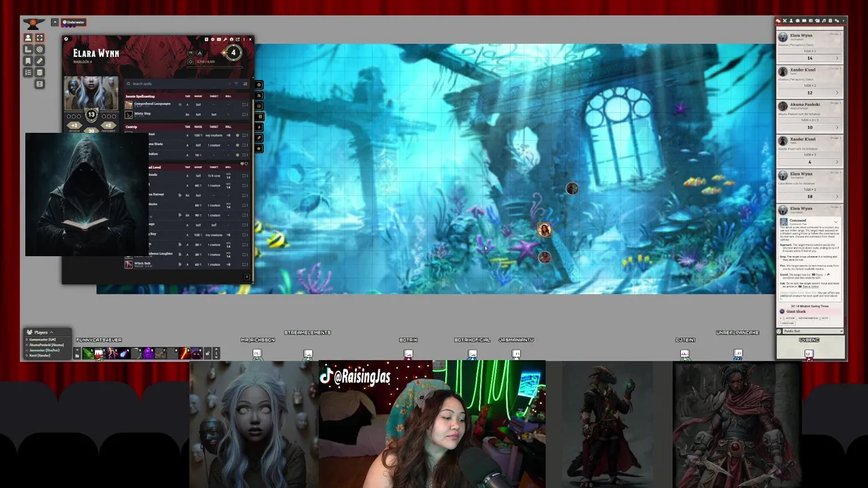This screenshot has height=488, width=868.
Task: Open the Effects bolt tab on sheet edge
Action: point(258,127)
